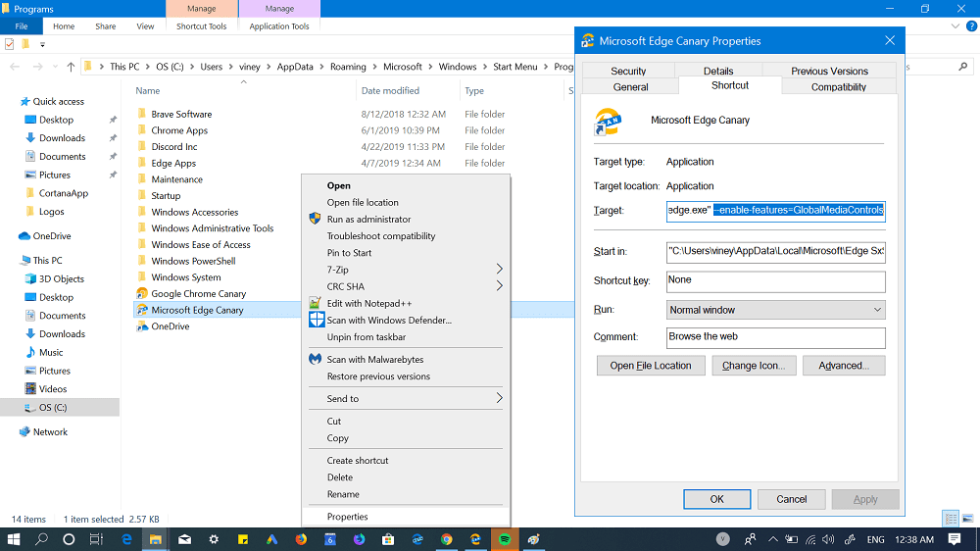Click the OK button
The image size is (980, 551).
click(717, 499)
